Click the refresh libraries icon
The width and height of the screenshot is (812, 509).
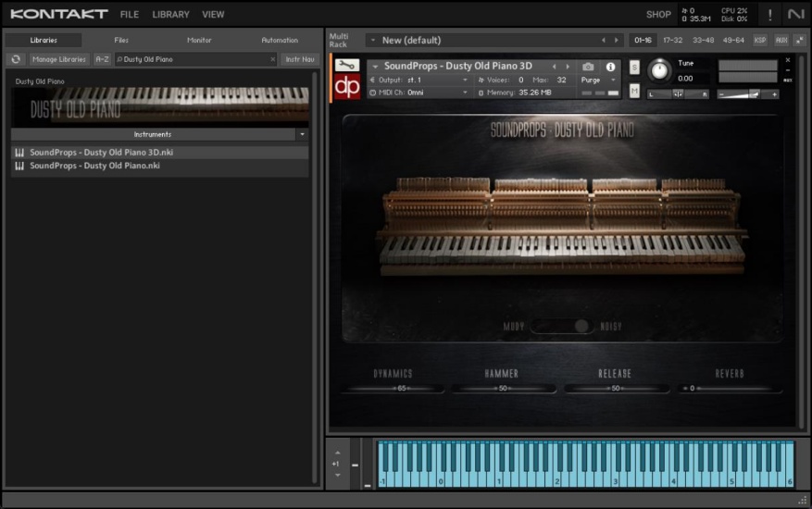[16, 59]
